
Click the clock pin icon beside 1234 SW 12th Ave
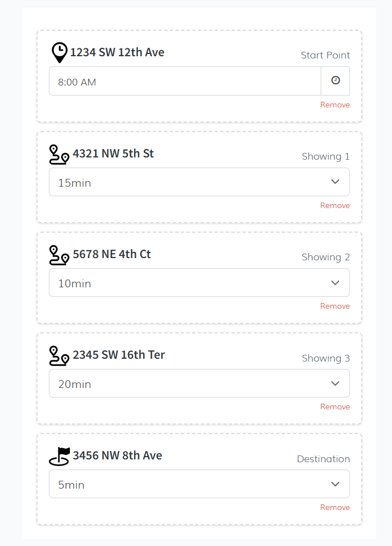pos(59,52)
